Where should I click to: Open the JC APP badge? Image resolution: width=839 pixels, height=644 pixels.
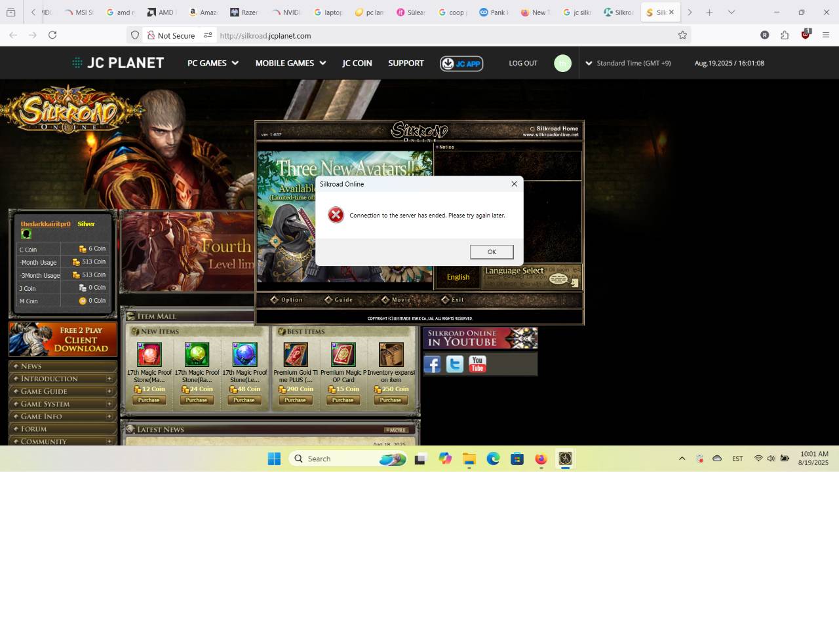coord(461,64)
